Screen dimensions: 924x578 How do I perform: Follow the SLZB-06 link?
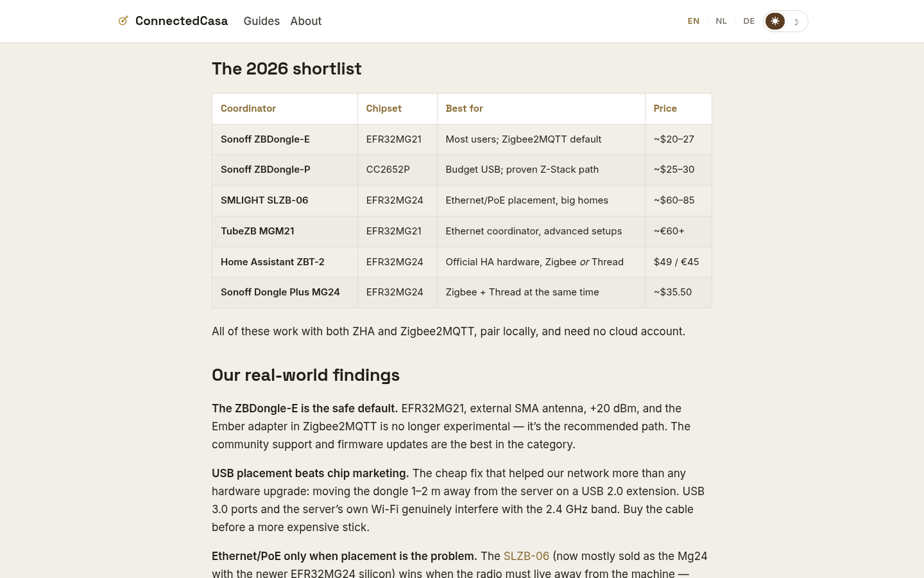[x=526, y=556]
